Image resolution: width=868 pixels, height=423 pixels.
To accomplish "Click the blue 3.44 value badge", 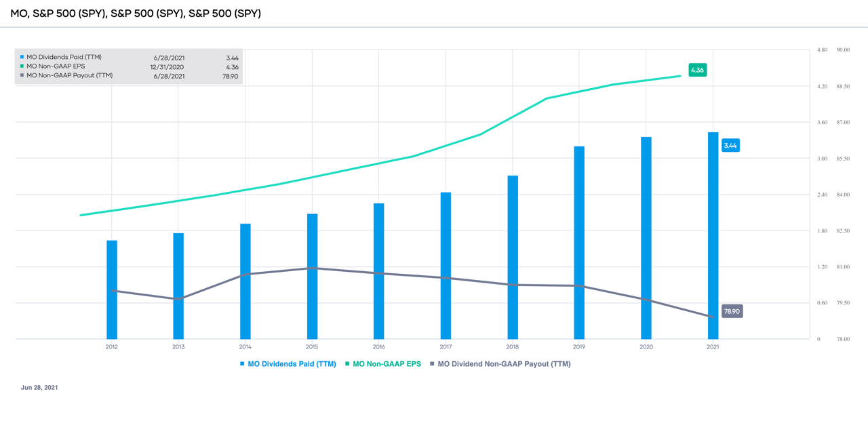I will [730, 145].
